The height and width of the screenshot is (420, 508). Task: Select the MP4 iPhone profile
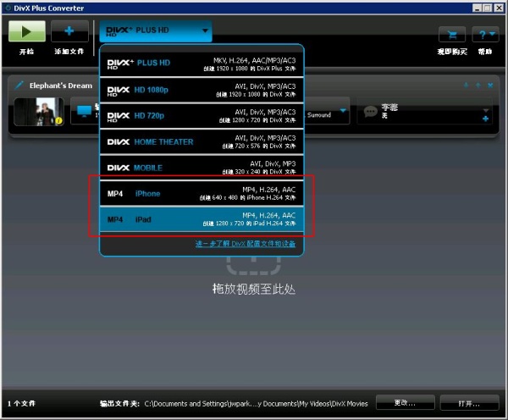pyautogui.click(x=202, y=193)
